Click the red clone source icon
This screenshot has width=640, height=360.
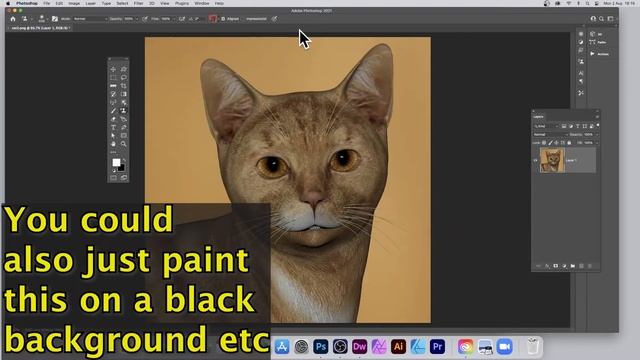[x=212, y=19]
